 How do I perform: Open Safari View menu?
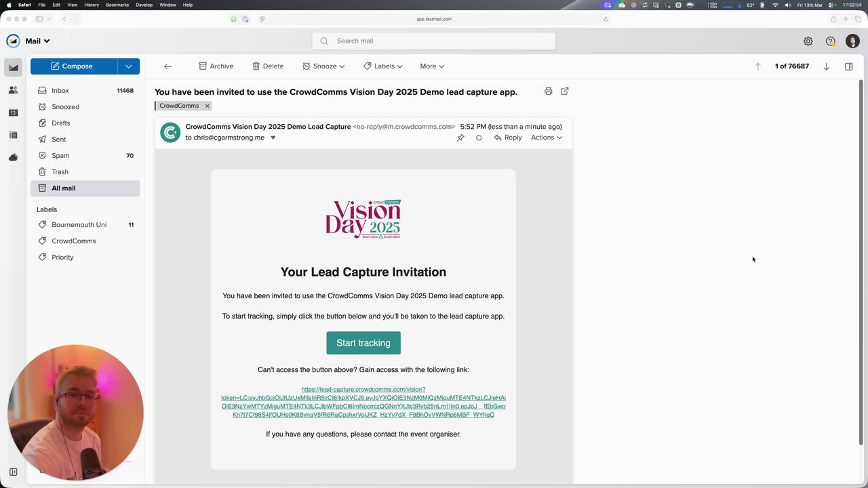72,5
